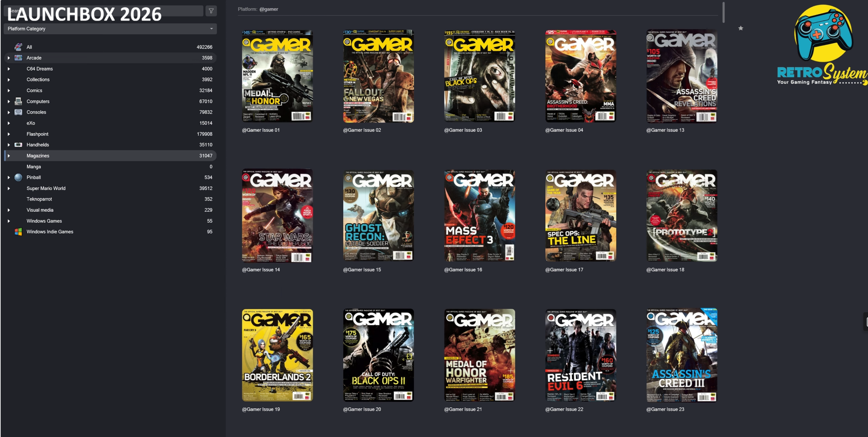
Task: Click the search input field
Action: click(103, 11)
